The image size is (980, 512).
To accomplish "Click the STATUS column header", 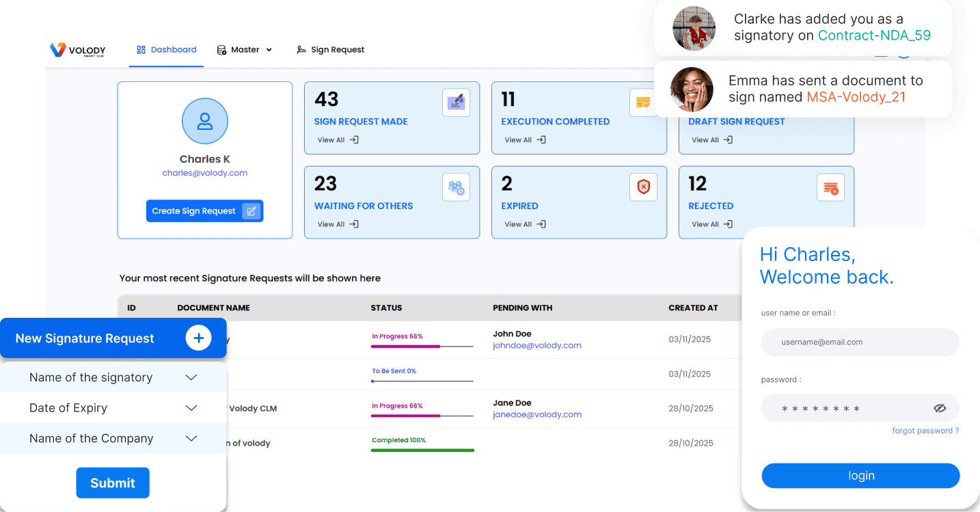I will point(386,308).
